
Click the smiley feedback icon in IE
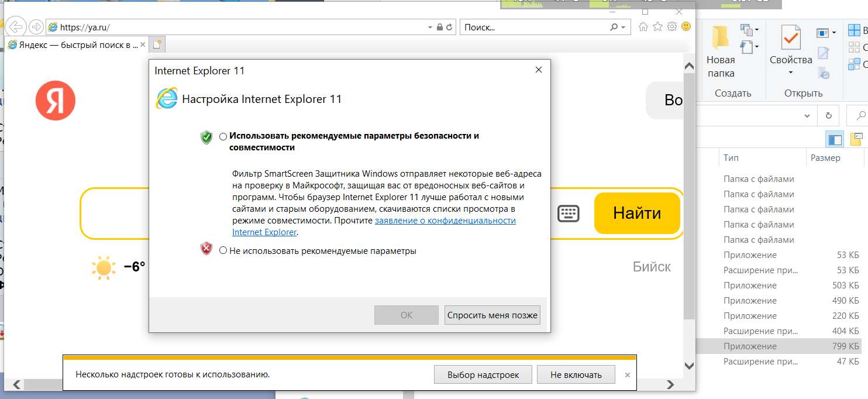click(x=686, y=27)
